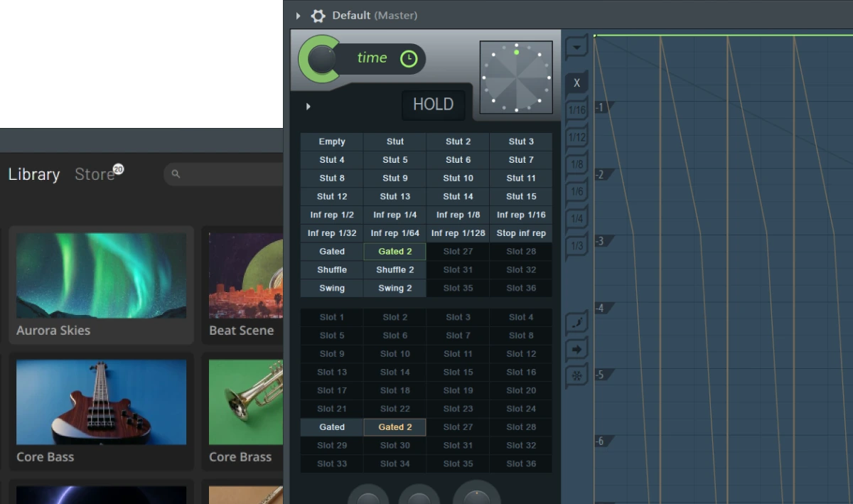
Task: Select Gated in the lower volume grid
Action: 332,427
